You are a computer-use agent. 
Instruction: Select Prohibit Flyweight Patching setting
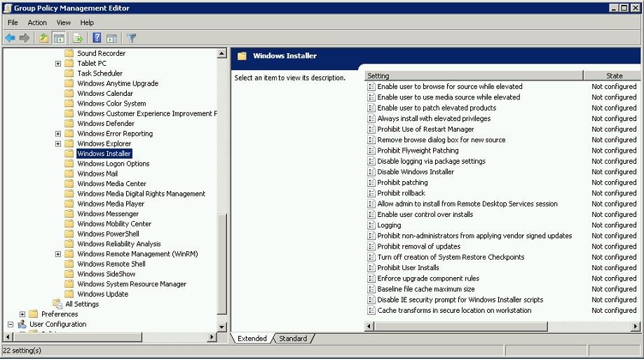(418, 150)
